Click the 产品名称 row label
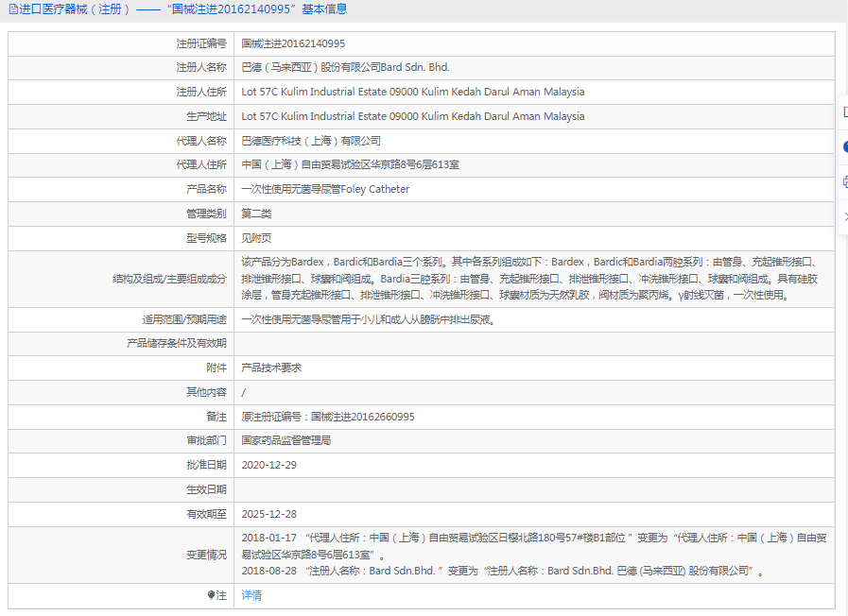 [207, 189]
